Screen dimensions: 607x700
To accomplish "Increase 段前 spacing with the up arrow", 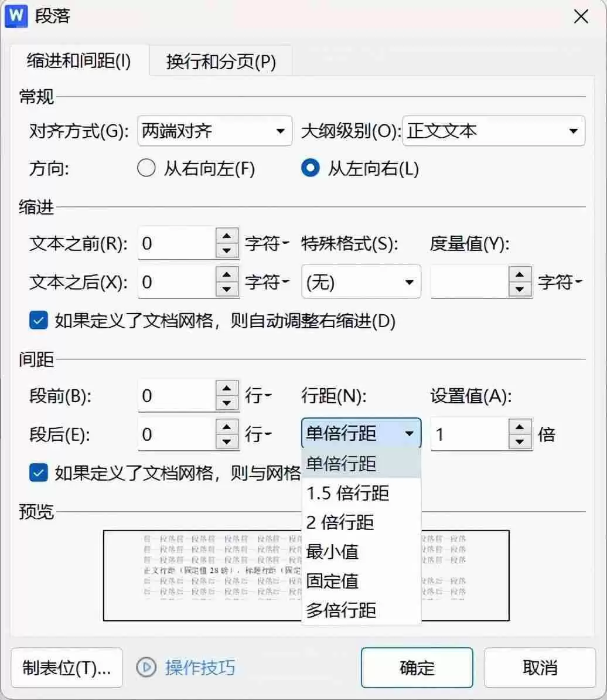I will pos(227,389).
